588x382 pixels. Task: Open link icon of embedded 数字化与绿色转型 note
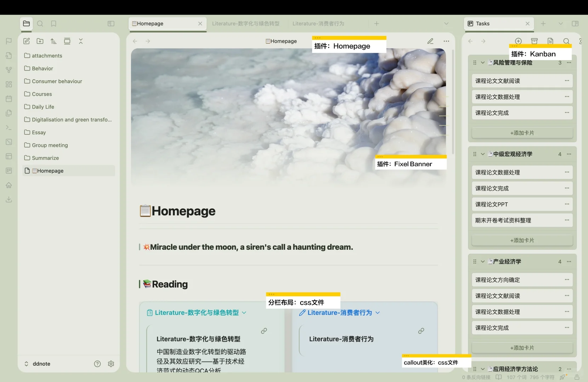[264, 331]
